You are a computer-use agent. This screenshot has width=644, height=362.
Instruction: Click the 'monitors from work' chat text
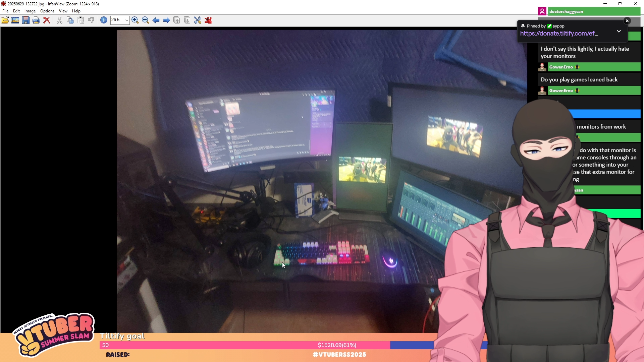601,127
